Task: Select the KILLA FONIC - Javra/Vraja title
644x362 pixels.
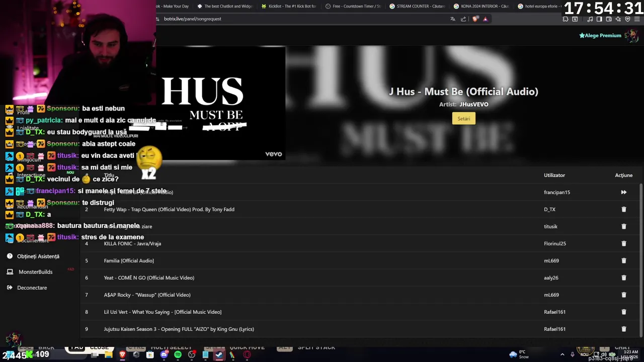Action: click(x=132, y=243)
